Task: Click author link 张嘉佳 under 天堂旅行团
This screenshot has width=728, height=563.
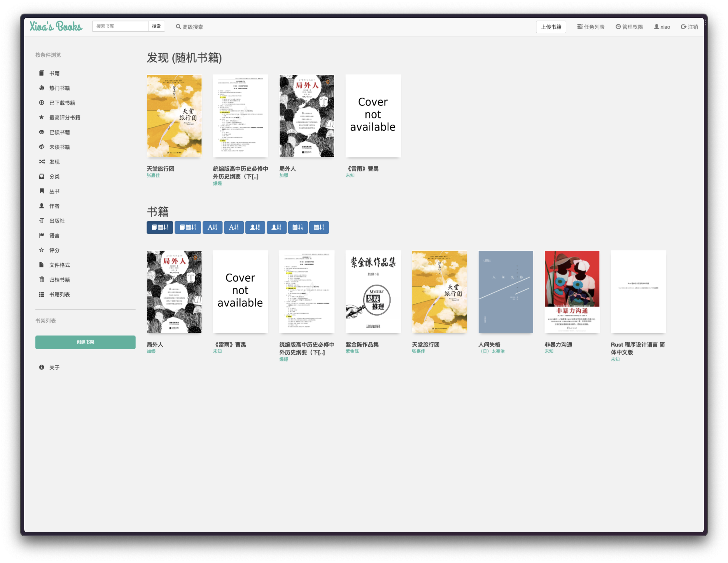Action: point(153,175)
